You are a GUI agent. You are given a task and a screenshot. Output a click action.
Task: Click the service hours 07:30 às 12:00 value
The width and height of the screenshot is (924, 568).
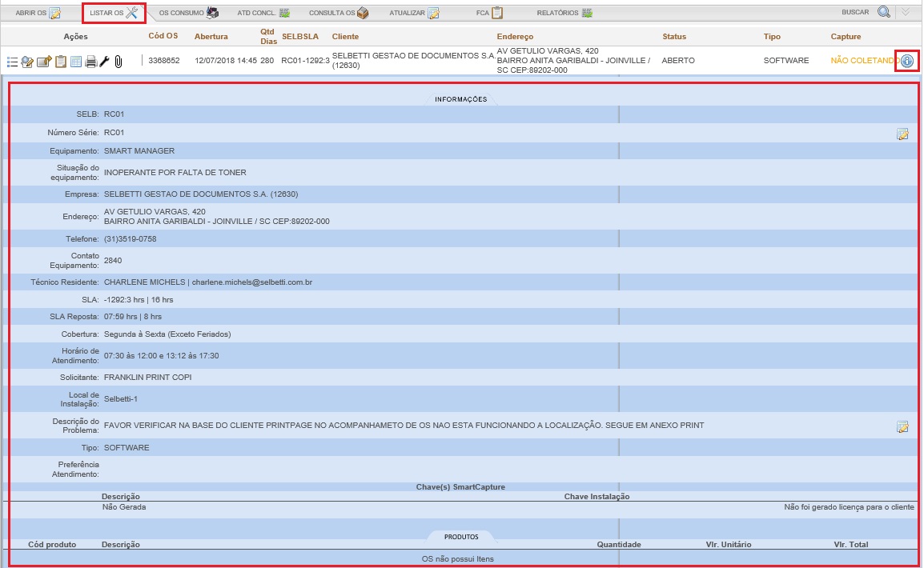click(x=162, y=356)
